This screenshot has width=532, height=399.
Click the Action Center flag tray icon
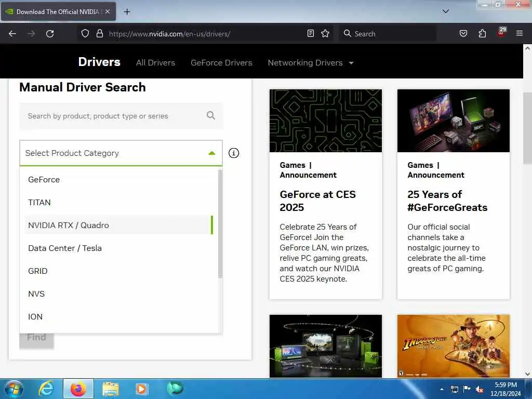pos(467,389)
